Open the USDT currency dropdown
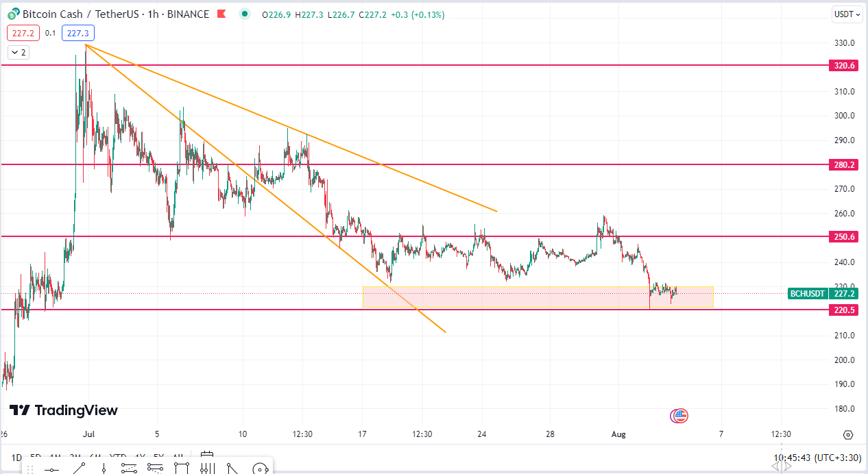The width and height of the screenshot is (868, 474). point(847,14)
